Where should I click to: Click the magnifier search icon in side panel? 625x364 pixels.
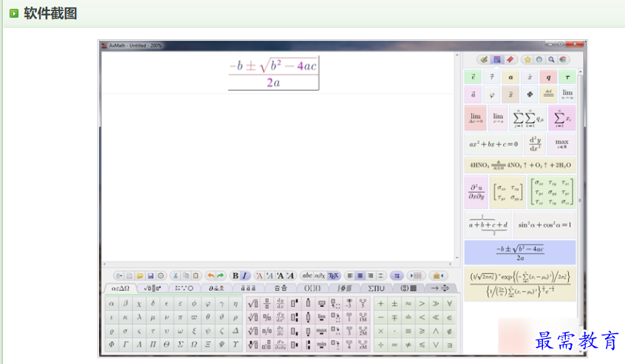click(550, 59)
